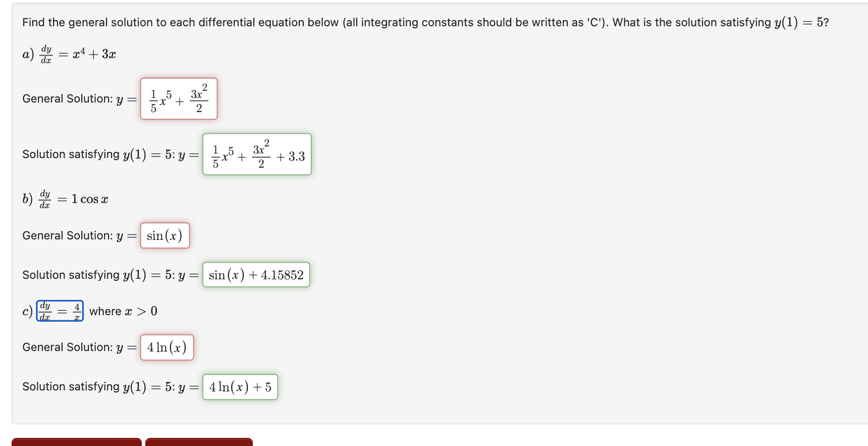The image size is (868, 446).
Task: Select the answer box containing sin(x)
Action: pyautogui.click(x=165, y=235)
